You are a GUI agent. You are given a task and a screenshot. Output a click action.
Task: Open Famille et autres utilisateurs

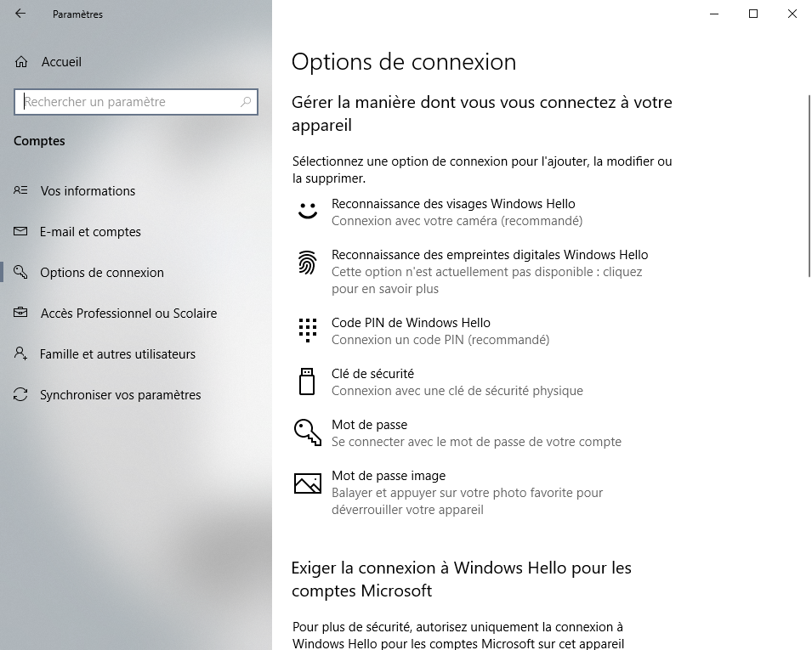(x=136, y=354)
